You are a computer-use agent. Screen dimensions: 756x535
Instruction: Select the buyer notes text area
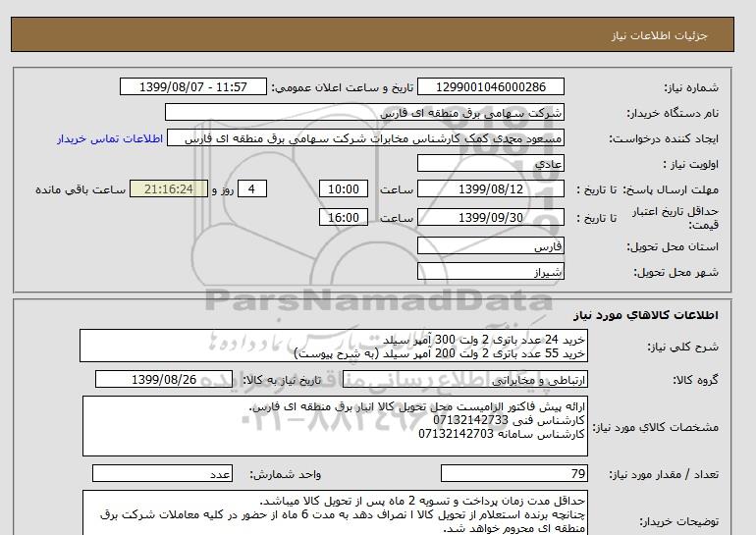[x=335, y=512]
